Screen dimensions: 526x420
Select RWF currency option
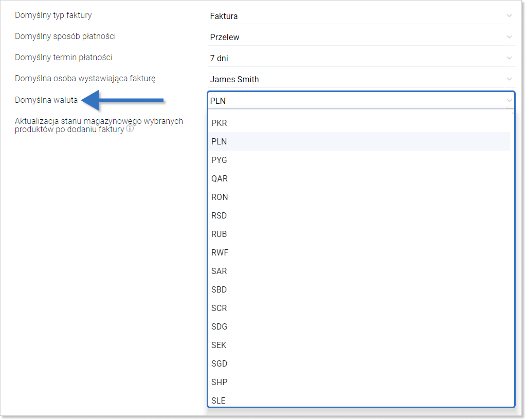coord(359,252)
